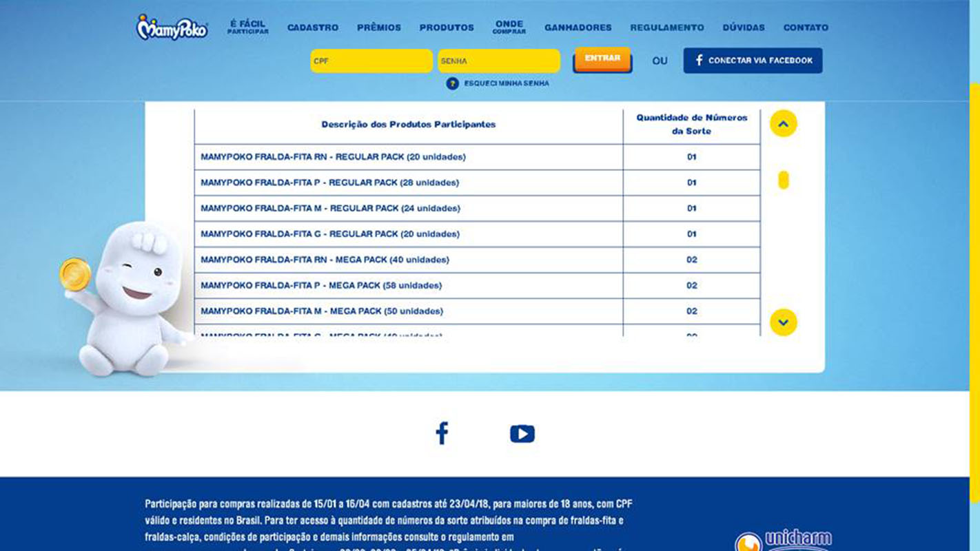View the Ganhadores page
The image size is (980, 551).
pos(578,28)
